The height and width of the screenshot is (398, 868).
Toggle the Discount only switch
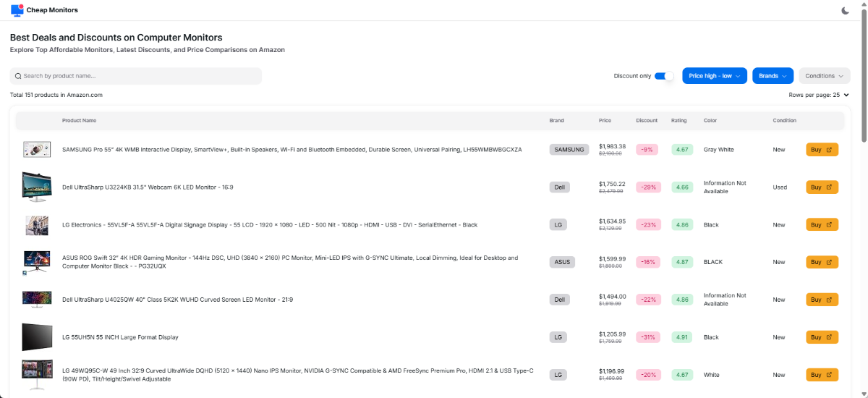click(663, 76)
